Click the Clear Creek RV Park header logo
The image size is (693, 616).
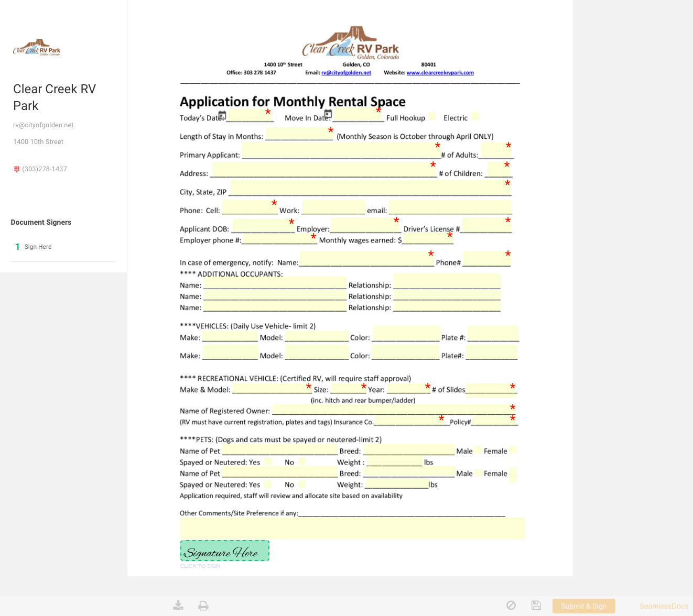click(x=351, y=43)
